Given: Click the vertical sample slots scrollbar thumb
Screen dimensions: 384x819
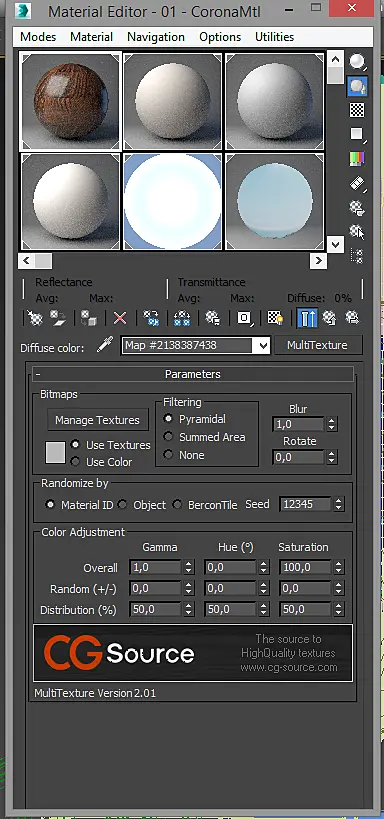Looking at the screenshot, I should [335, 75].
